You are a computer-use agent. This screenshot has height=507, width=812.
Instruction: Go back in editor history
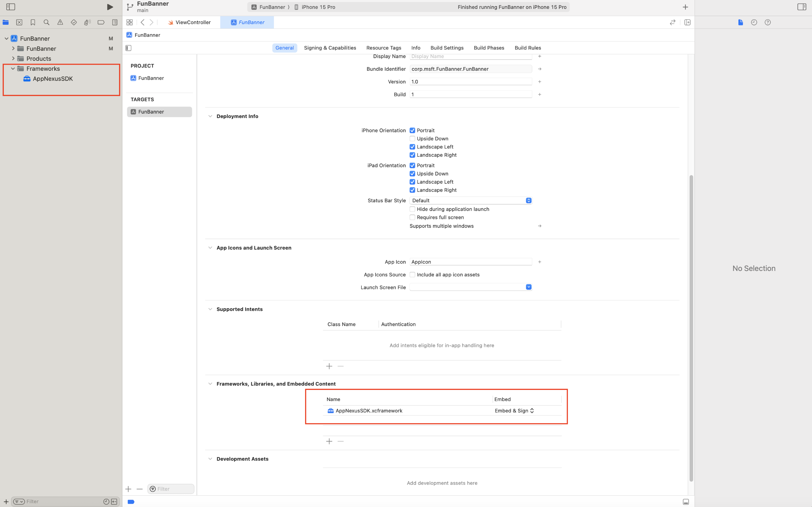click(x=143, y=22)
